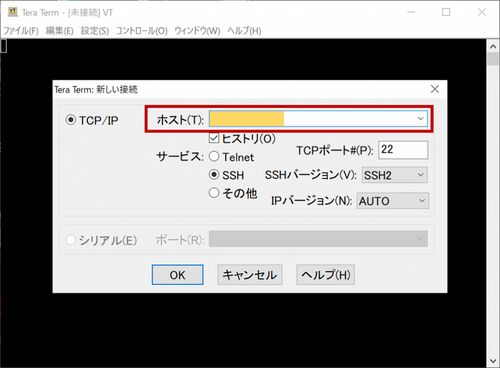Click the キャンセル button

coord(250,275)
